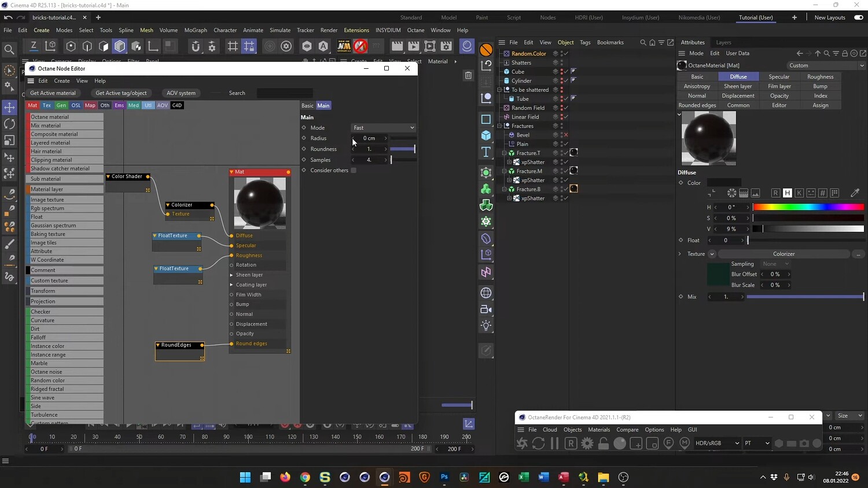Lock the Attributes panel with the padlock icon
The height and width of the screenshot is (488, 868).
[845, 53]
